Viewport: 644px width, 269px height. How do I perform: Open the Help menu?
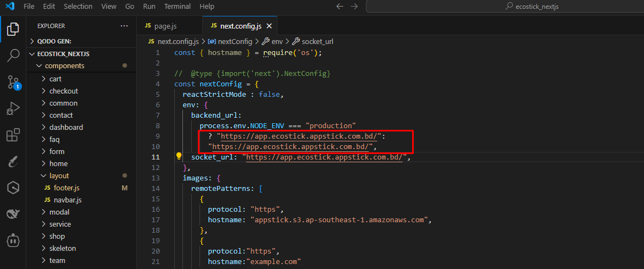(x=207, y=7)
